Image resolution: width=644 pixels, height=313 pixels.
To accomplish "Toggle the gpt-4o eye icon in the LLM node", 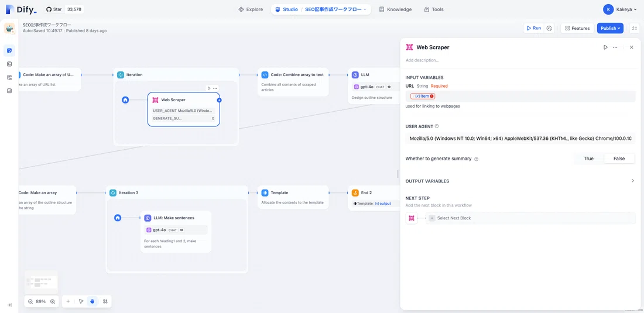I will coord(389,87).
